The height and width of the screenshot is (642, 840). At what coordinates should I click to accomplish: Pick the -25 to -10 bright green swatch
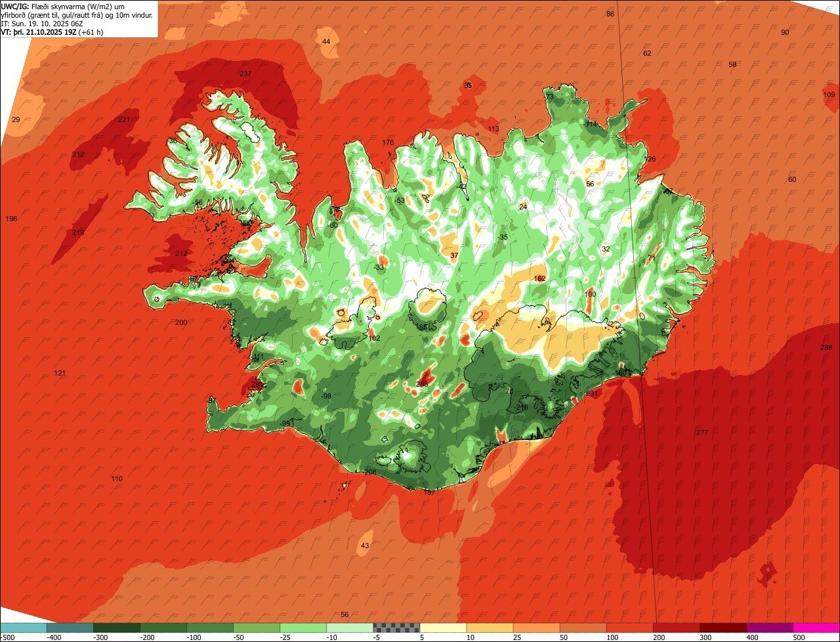[303, 628]
